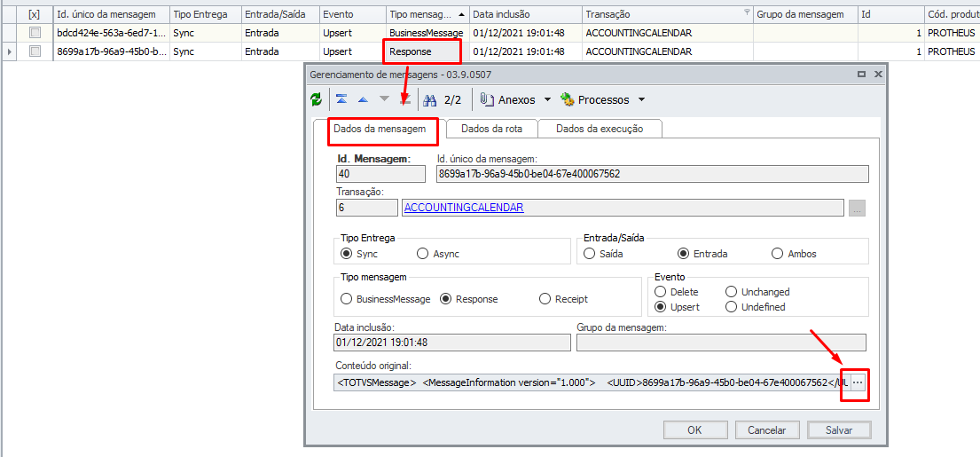Click the Id. Mensagem field with 40

click(380, 174)
